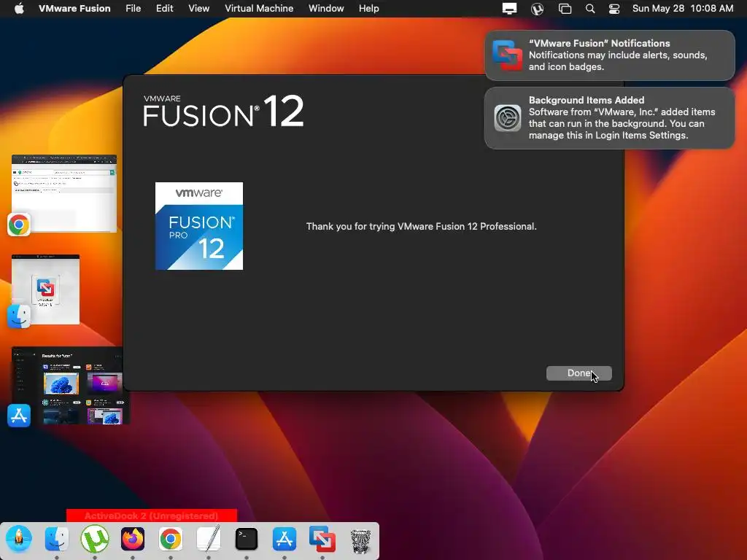Click the VMware Fusion 12 title logo
Screen dimensions: 747x560
coord(223,111)
